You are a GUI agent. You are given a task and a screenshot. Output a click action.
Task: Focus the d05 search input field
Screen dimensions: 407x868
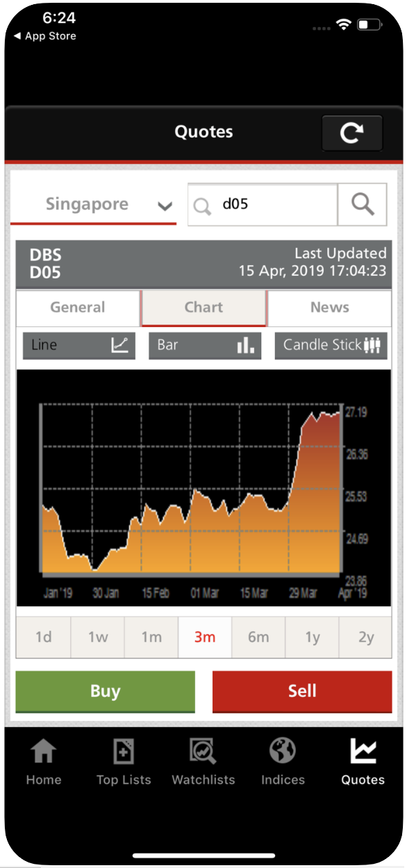coord(263,205)
